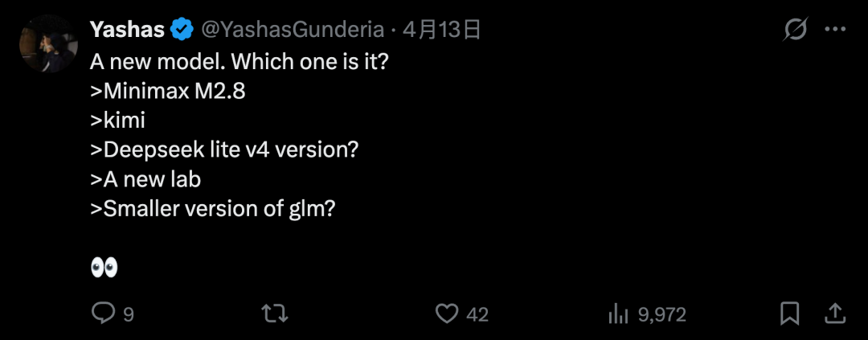Open the @YashasGunderia handle link
This screenshot has width=868, height=340.
tap(293, 31)
